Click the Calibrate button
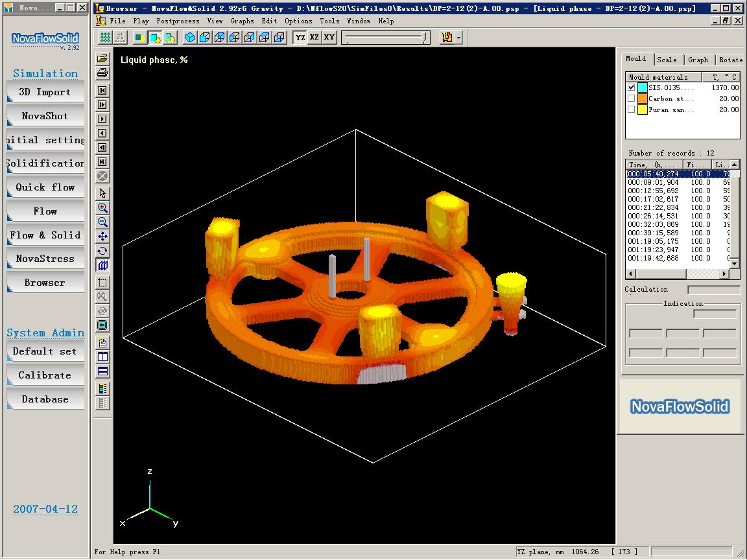Viewport: 747px width, 560px height. [x=45, y=375]
